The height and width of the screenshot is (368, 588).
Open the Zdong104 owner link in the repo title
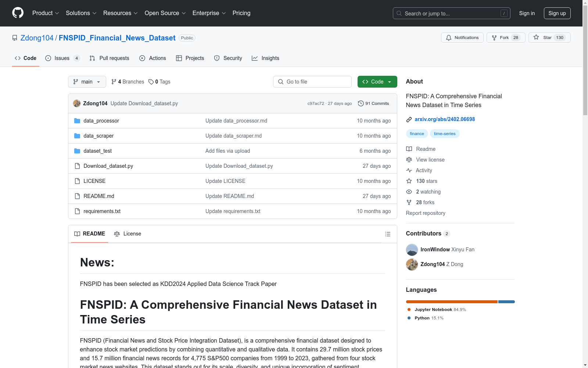pos(37,38)
